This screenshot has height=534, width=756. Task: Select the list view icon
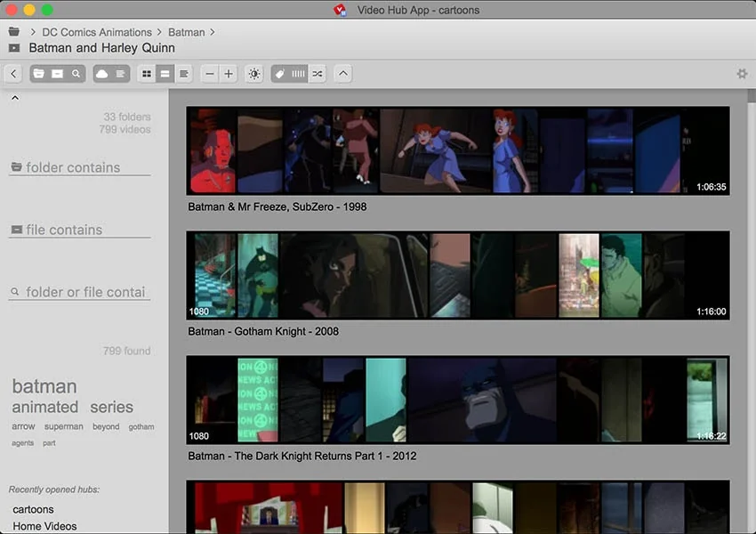(x=165, y=74)
